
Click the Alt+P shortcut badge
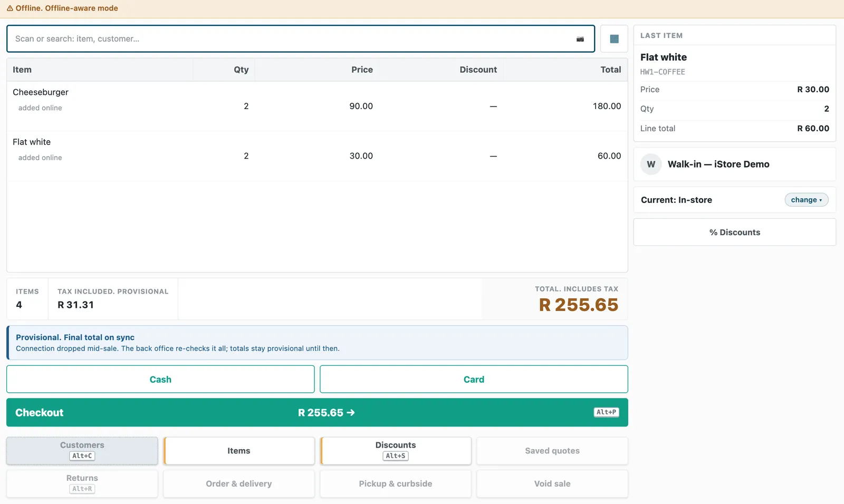pos(606,412)
